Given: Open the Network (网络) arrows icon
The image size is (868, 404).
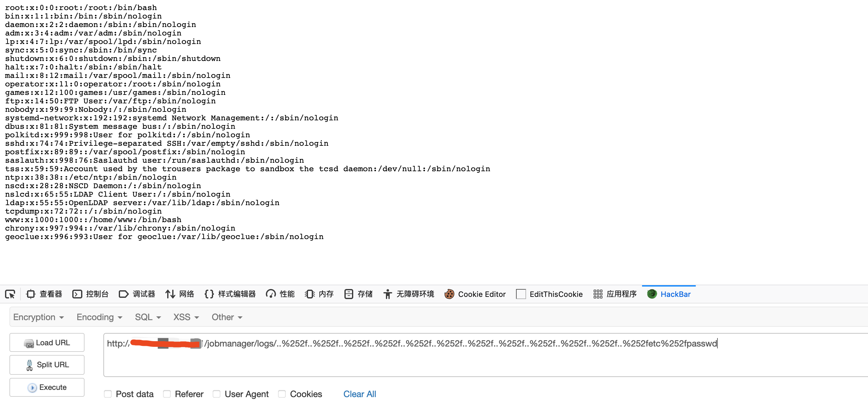Looking at the screenshot, I should click(x=170, y=294).
